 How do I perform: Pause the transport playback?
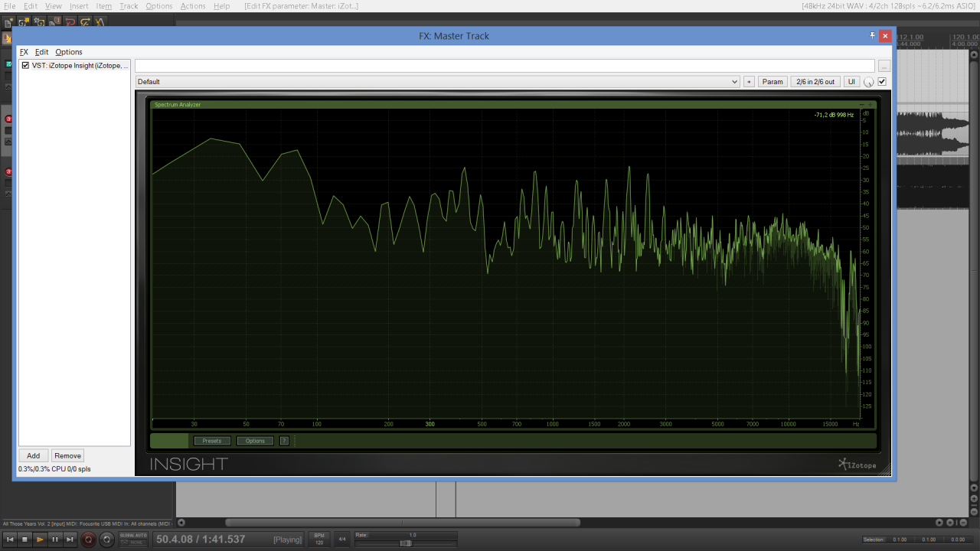[x=55, y=540]
